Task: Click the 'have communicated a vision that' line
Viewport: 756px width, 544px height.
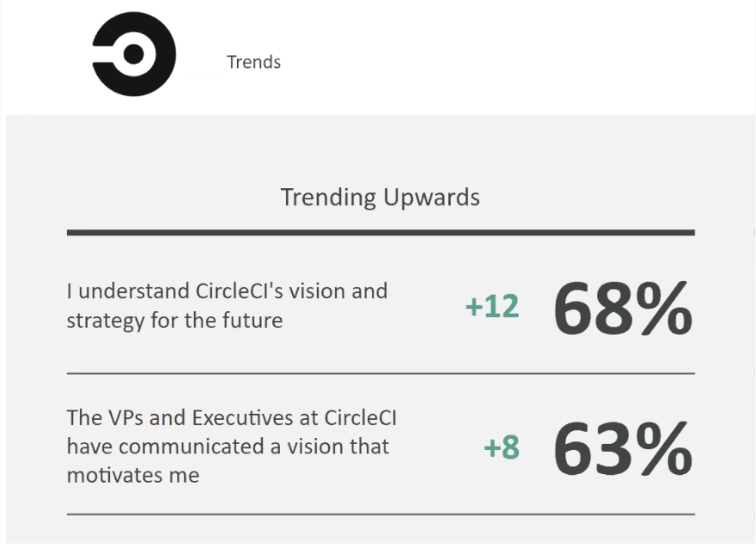Action: pos(228,446)
